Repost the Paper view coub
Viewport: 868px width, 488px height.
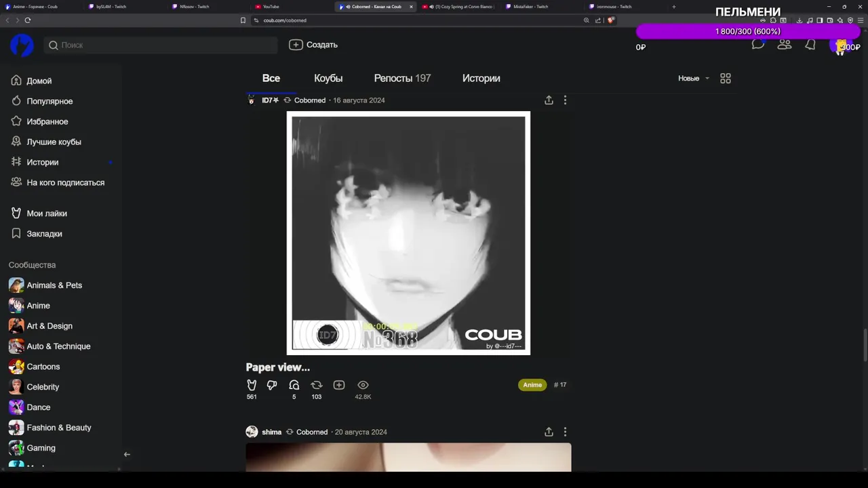(316, 385)
